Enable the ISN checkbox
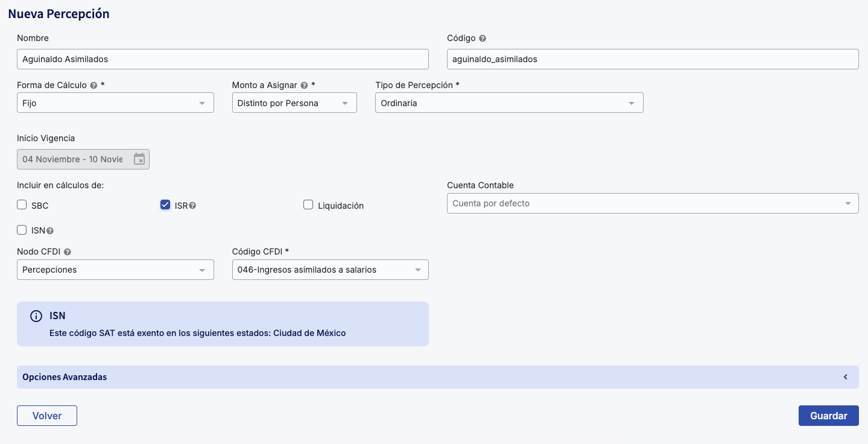Image resolution: width=868 pixels, height=444 pixels. click(22, 230)
